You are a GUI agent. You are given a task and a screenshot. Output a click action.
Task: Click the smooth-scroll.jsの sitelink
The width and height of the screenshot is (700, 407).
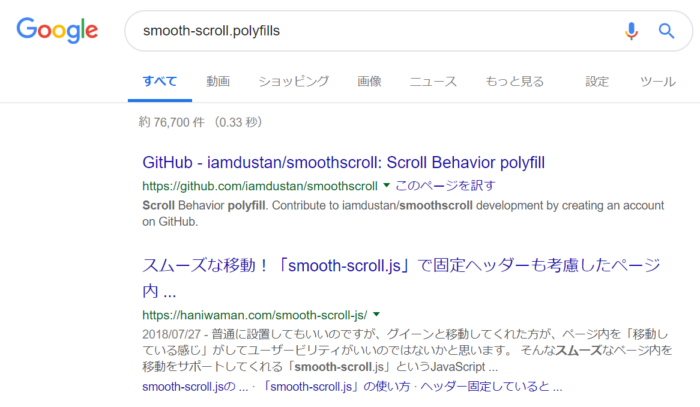point(187,386)
